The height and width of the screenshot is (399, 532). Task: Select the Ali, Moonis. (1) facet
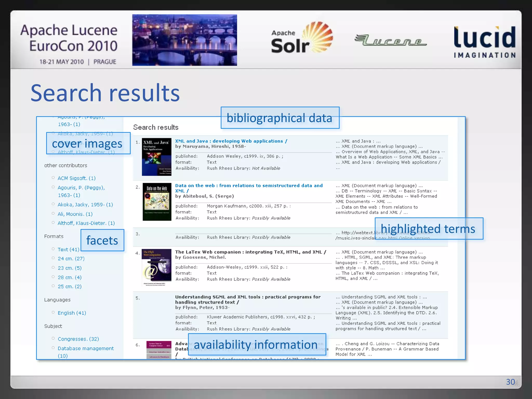click(x=75, y=214)
